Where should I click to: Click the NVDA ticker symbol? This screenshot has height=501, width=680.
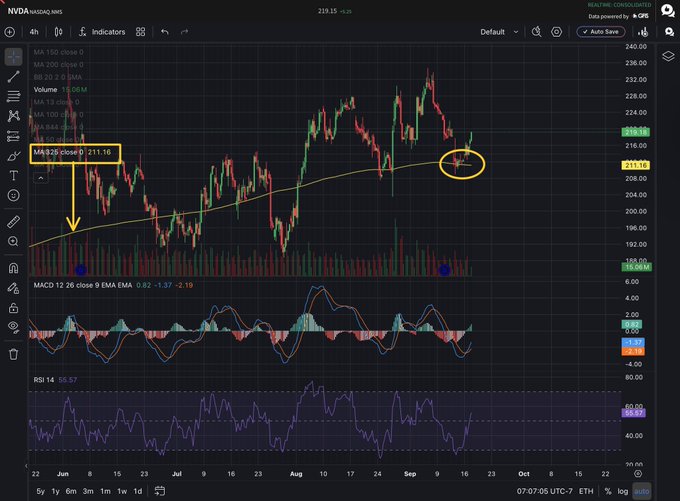18,11
